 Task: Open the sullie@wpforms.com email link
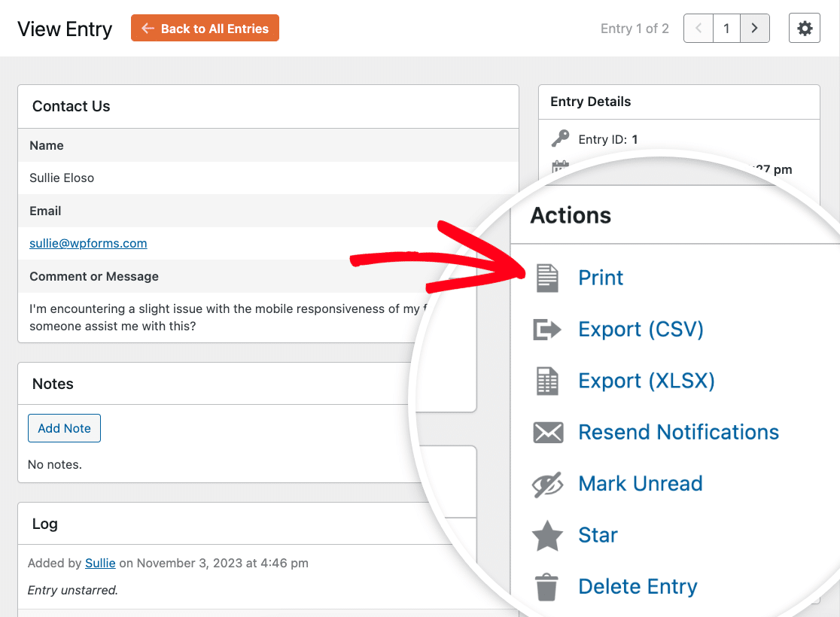pyautogui.click(x=88, y=243)
